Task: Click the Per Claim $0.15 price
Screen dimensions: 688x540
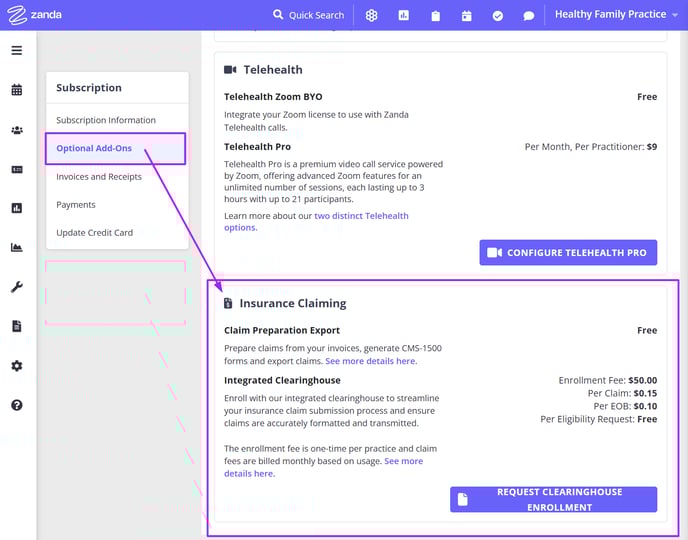Action: click(x=623, y=393)
